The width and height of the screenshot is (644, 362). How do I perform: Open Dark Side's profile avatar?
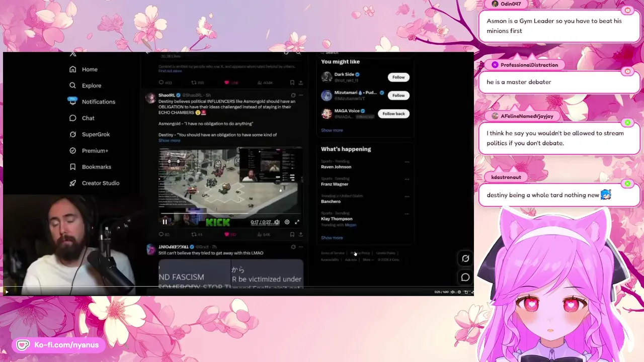click(x=327, y=77)
